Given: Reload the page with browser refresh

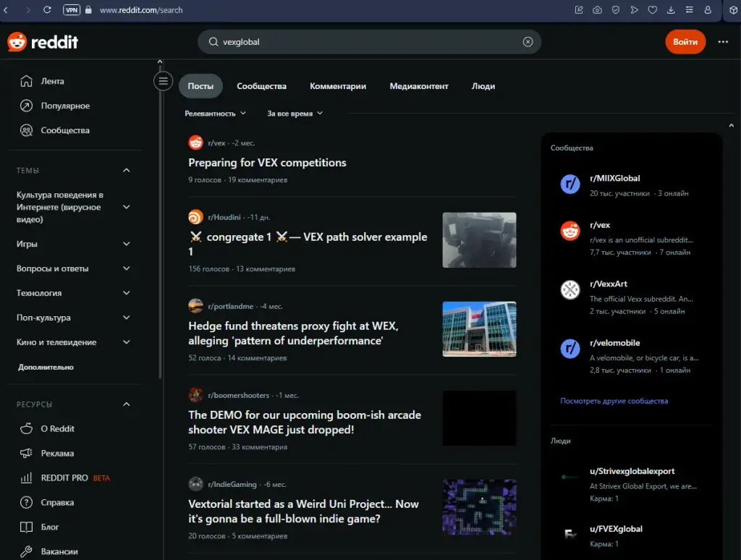Looking at the screenshot, I should coord(47,10).
